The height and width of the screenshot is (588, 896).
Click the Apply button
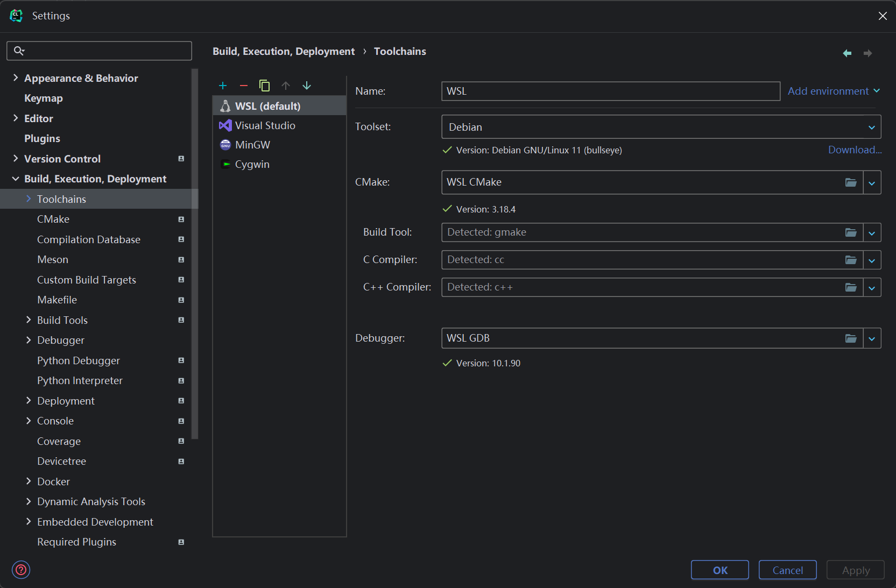pyautogui.click(x=856, y=570)
